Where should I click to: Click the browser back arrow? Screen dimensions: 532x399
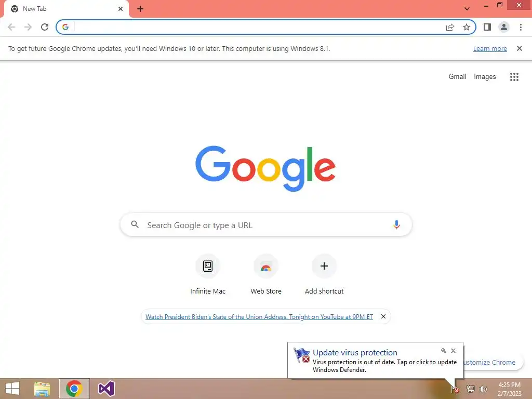tap(11, 27)
